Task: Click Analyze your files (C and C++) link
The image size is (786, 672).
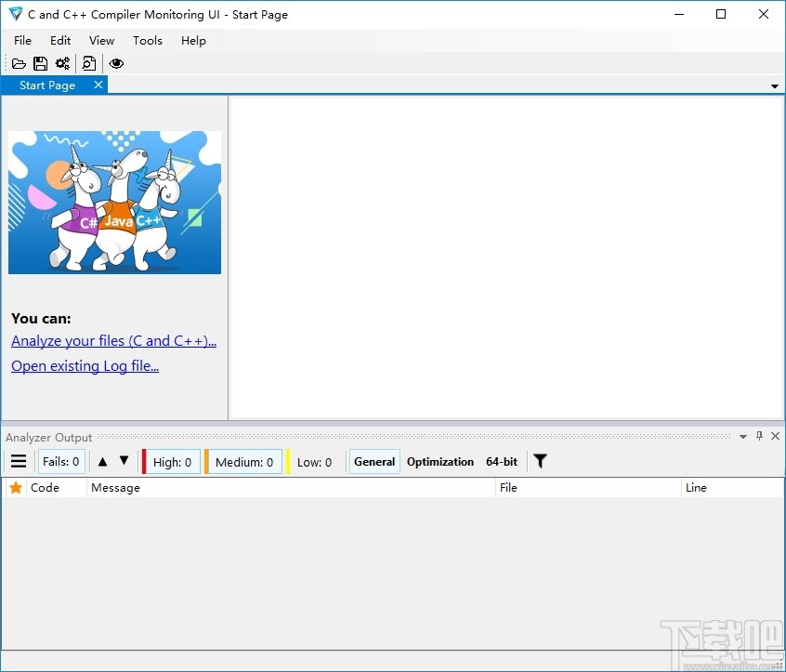Action: coord(113,341)
